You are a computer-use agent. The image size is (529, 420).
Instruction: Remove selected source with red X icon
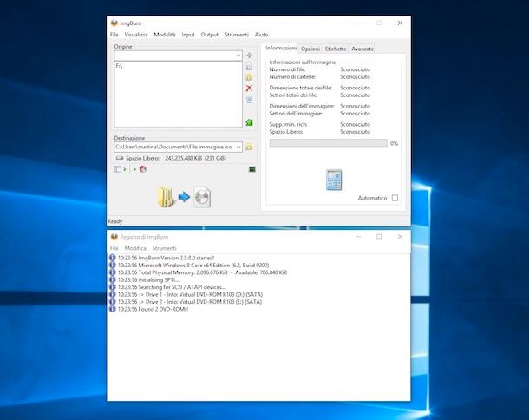249,89
